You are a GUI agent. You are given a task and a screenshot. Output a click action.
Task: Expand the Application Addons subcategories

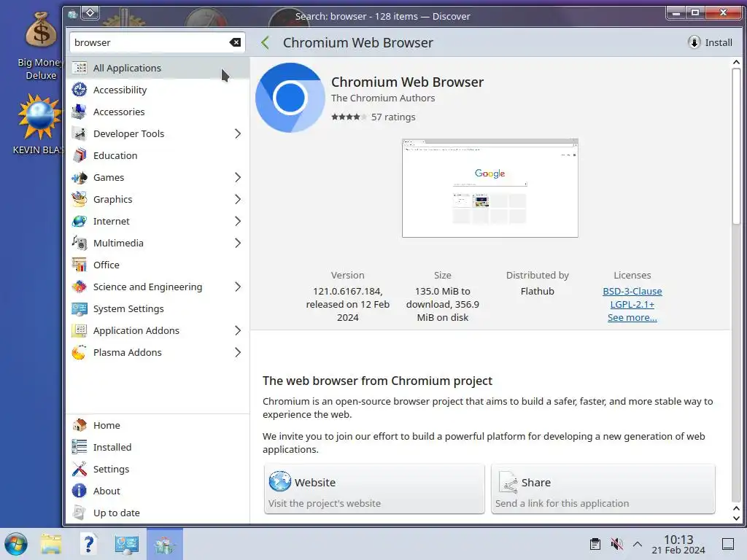238,331
